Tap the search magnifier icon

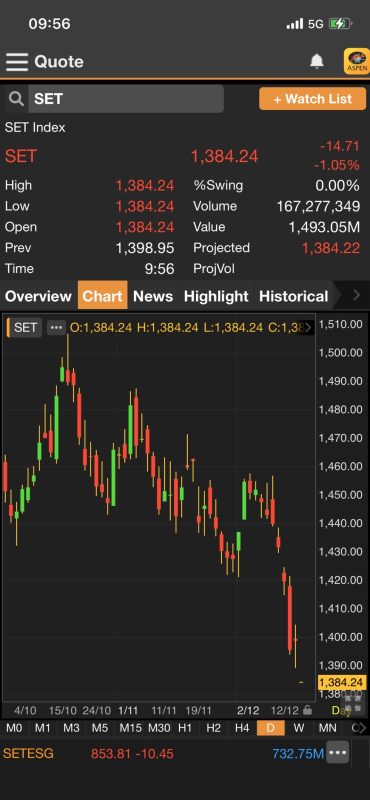point(16,99)
